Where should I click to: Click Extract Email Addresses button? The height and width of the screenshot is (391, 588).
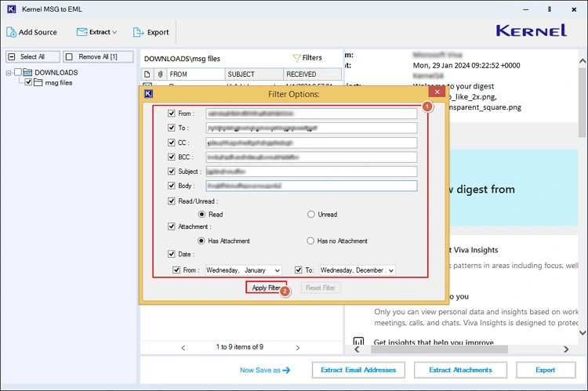click(x=358, y=370)
